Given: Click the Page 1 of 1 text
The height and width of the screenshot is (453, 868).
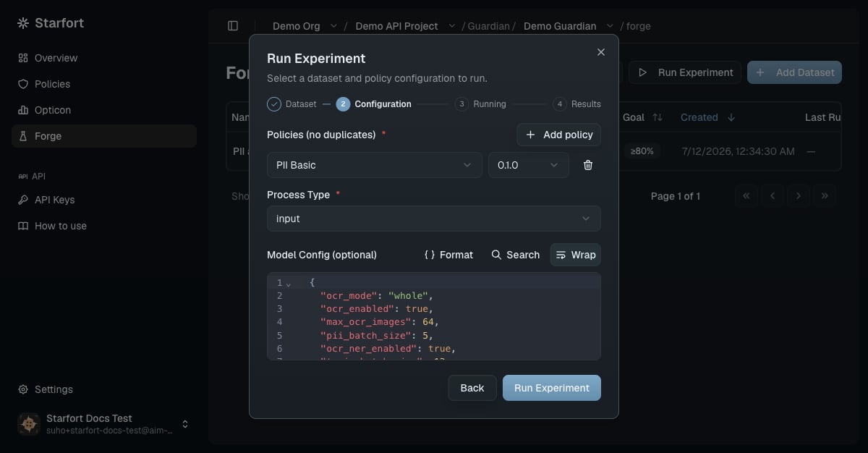Looking at the screenshot, I should (x=676, y=196).
